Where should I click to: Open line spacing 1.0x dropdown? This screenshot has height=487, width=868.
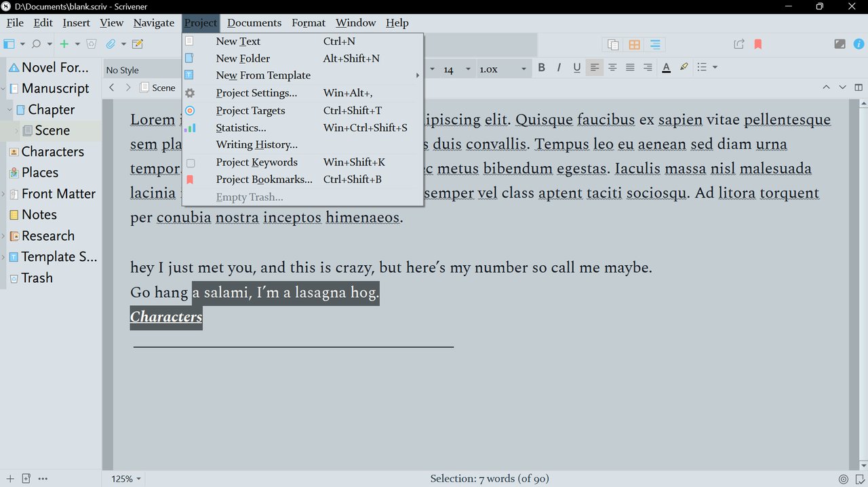pos(502,69)
